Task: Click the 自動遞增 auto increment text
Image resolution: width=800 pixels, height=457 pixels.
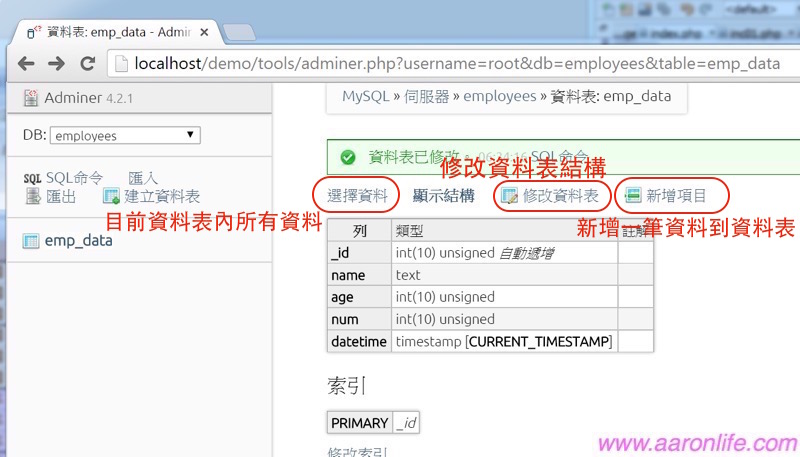Action: pos(527,253)
